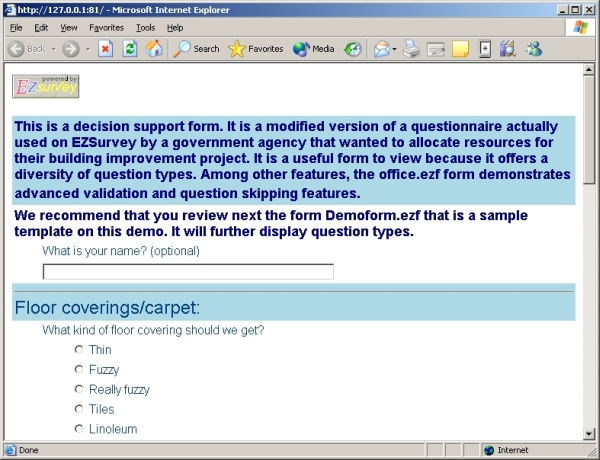Click 'What is your name? (optional)' label
The image size is (600, 460).
point(121,251)
